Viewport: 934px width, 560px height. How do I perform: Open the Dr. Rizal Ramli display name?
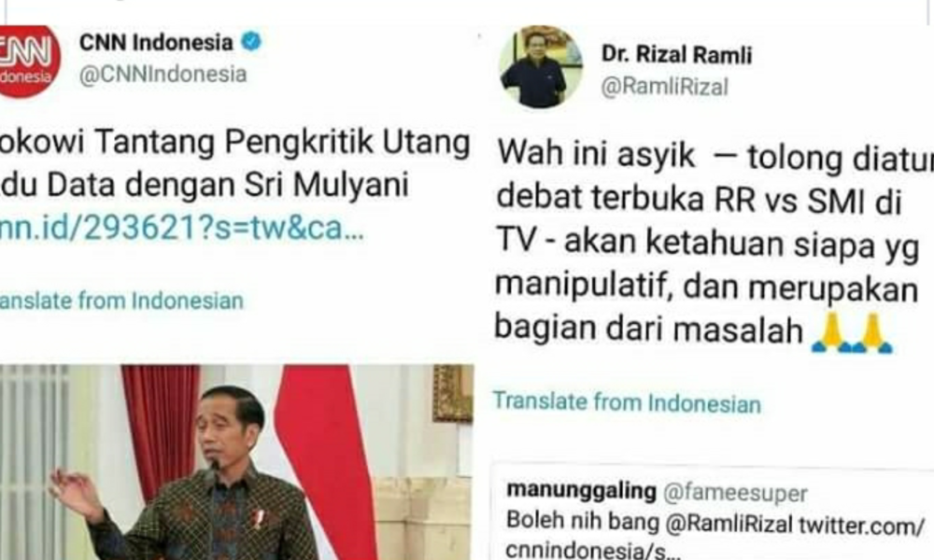[676, 55]
